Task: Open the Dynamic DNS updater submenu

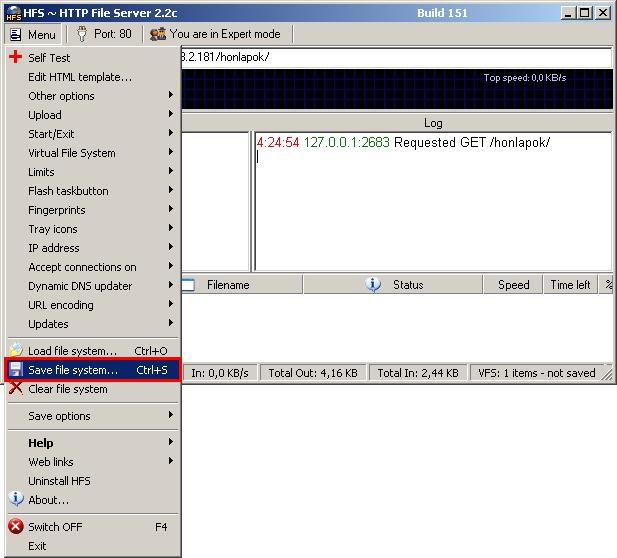Action: (x=171, y=285)
